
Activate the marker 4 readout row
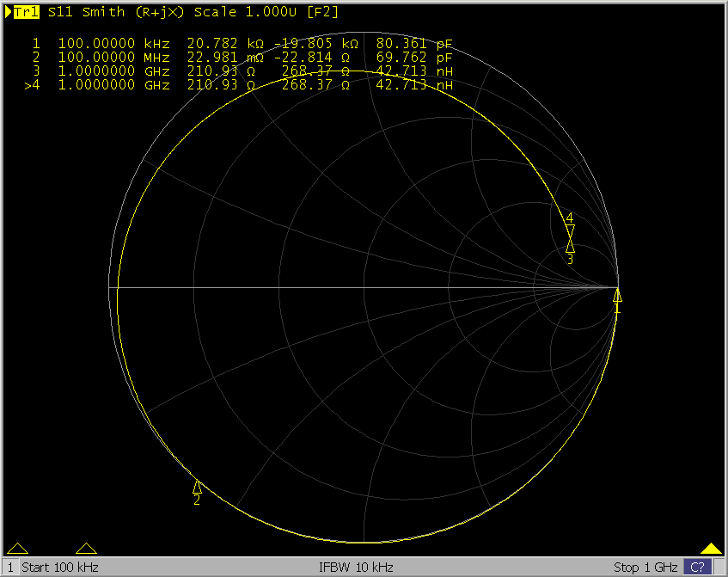(241, 85)
